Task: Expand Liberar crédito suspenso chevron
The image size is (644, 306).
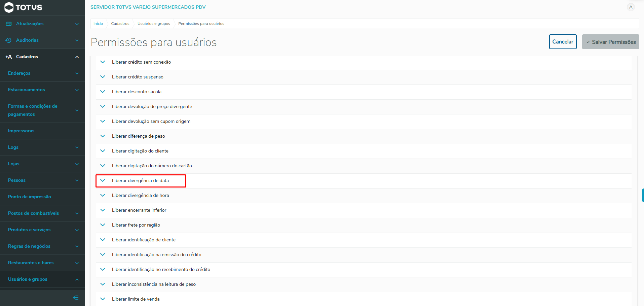Action: (103, 77)
